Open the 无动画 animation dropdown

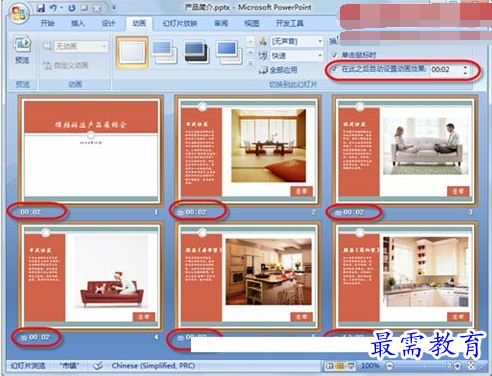click(81, 46)
